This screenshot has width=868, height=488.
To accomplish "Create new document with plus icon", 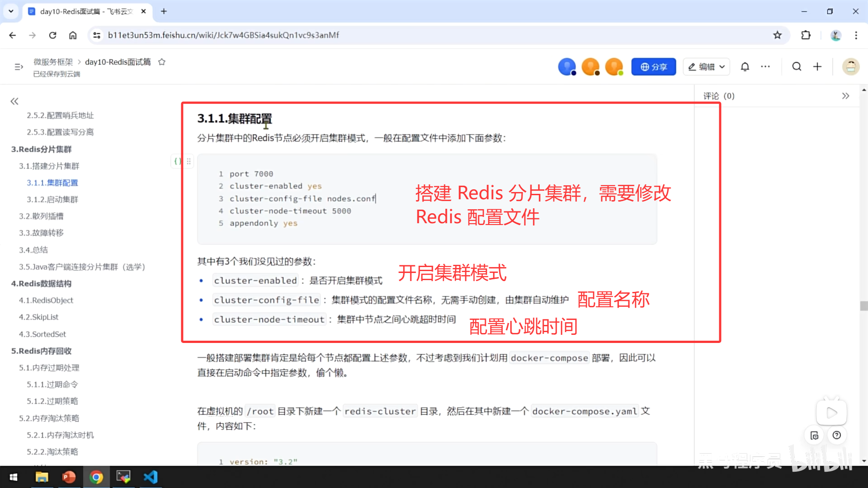I will (817, 67).
